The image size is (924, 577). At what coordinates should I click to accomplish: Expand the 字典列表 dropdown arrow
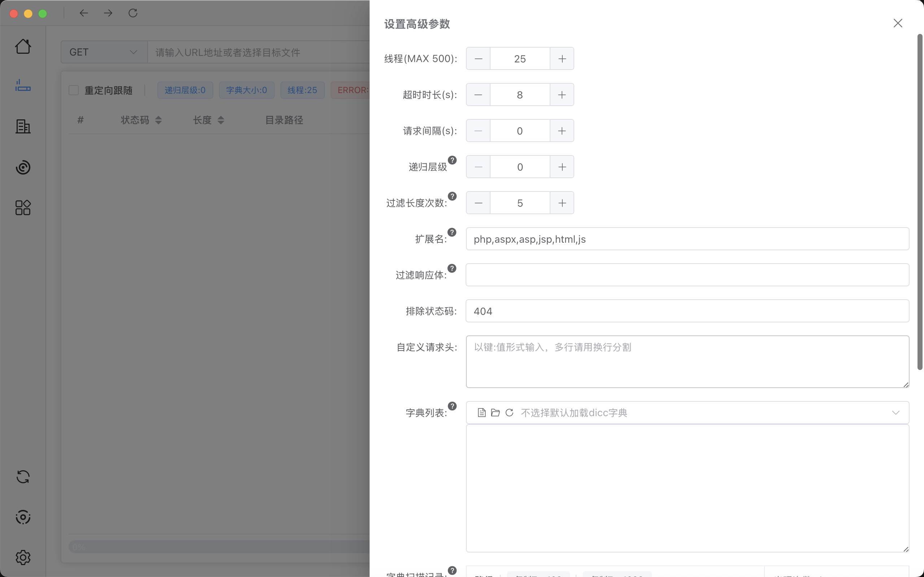pyautogui.click(x=895, y=413)
